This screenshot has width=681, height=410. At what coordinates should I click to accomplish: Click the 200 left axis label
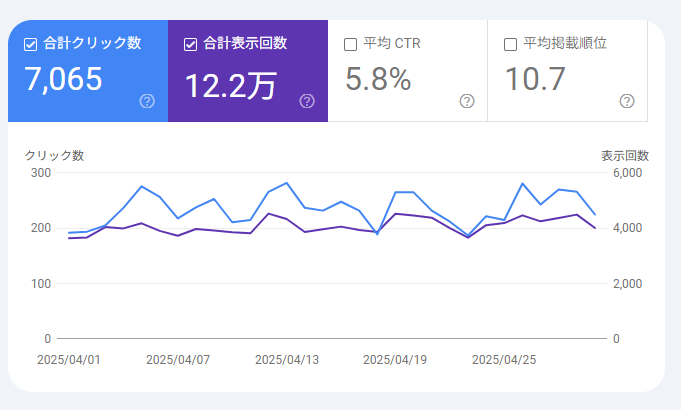[x=41, y=228]
